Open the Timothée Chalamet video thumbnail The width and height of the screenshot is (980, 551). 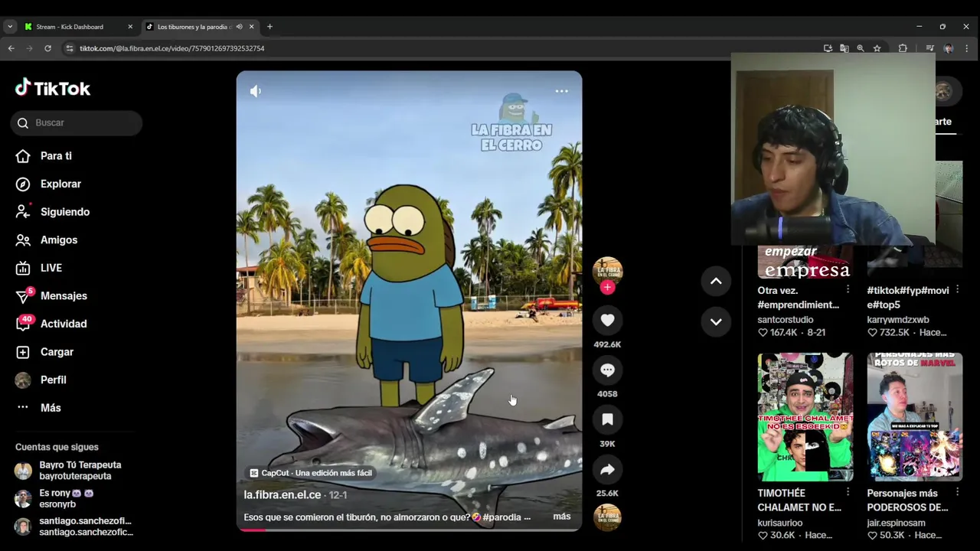[805, 416]
